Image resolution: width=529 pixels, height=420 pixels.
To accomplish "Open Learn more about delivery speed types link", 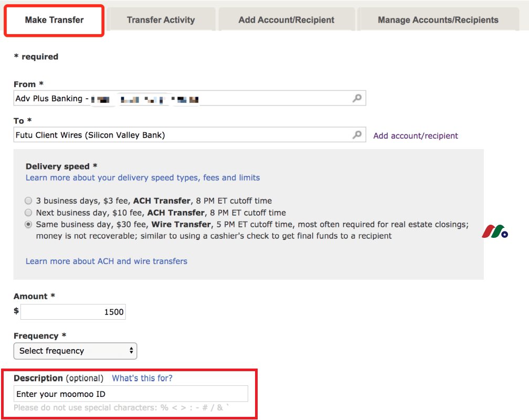I will point(143,177).
